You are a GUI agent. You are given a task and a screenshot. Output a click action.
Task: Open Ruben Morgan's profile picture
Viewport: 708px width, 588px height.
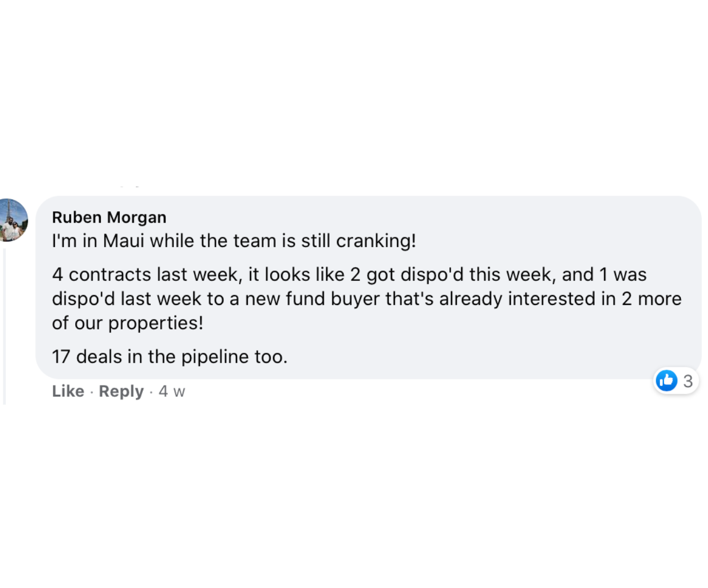(13, 220)
